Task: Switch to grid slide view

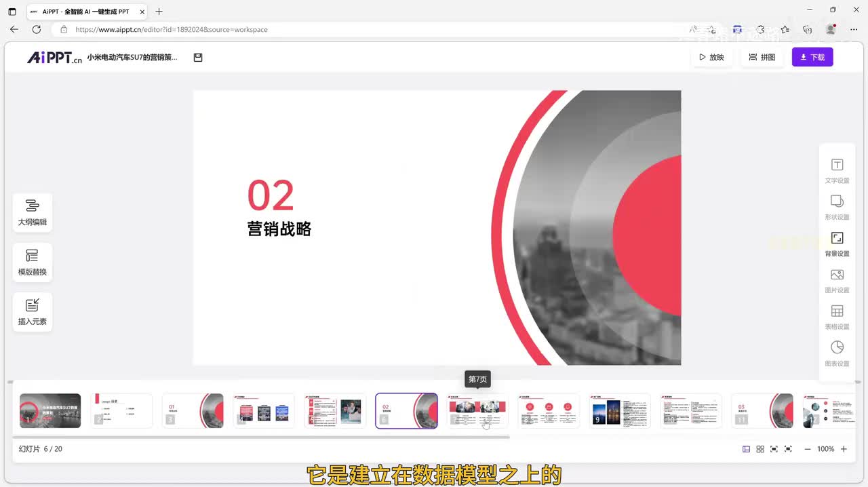Action: point(760,449)
